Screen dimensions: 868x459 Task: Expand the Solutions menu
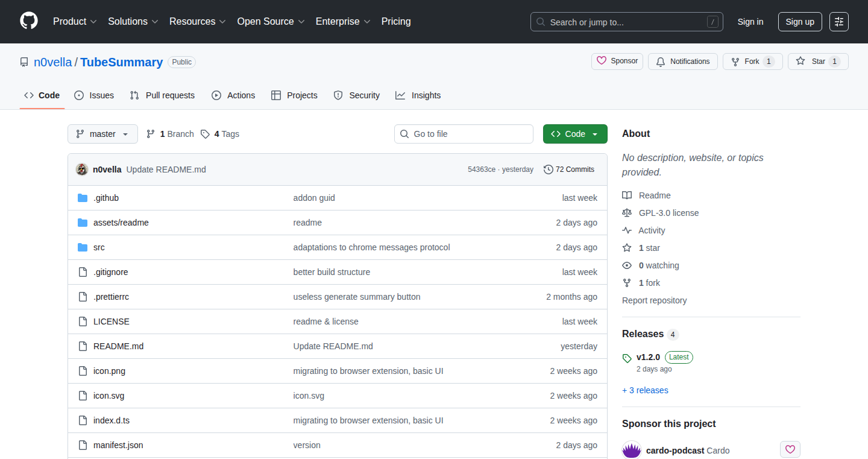[133, 21]
